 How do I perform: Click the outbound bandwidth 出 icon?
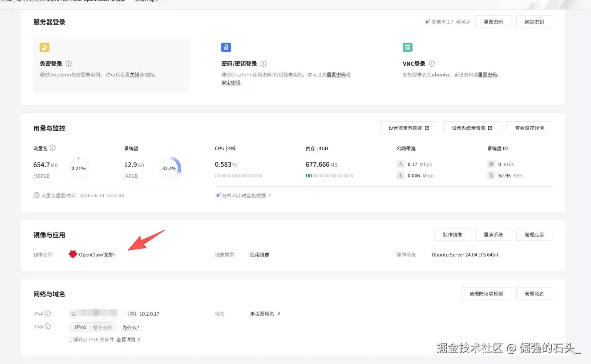tap(401, 176)
